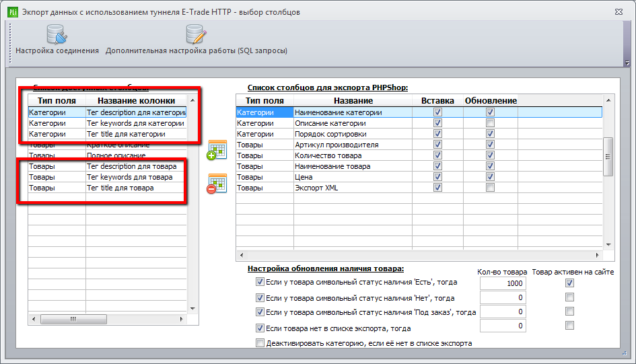Select 'Артикул производителя' export row
The width and height of the screenshot is (636, 364).
(x=419, y=145)
